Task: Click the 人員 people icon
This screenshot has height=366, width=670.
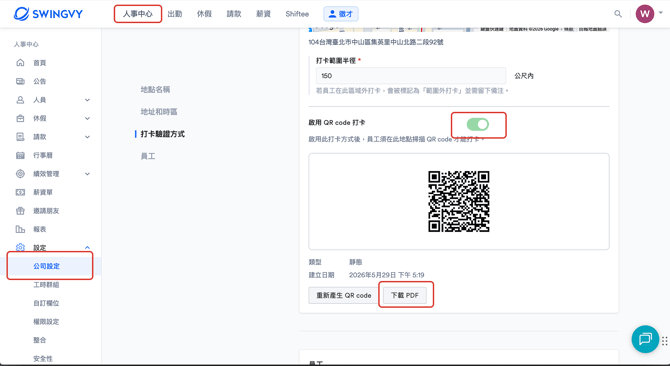Action: tap(20, 100)
